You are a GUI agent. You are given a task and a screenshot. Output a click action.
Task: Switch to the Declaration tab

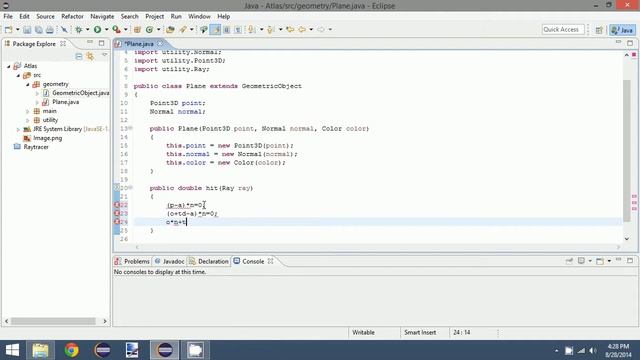pos(209,261)
